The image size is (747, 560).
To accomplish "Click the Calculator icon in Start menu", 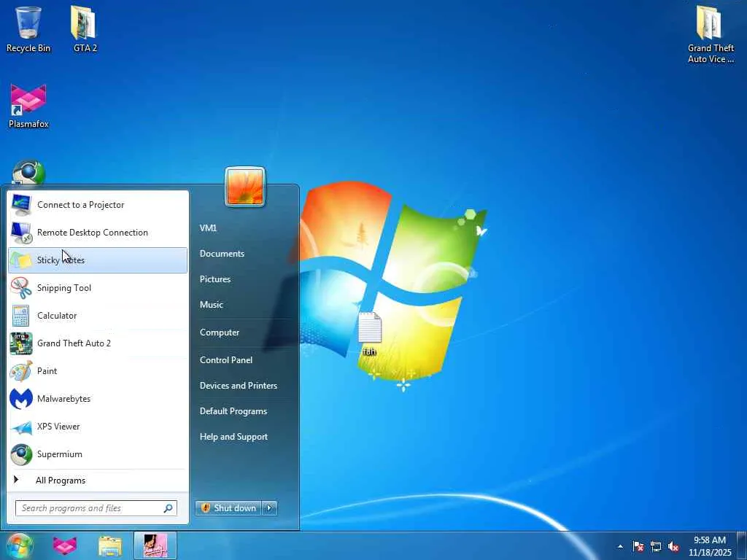I will coord(21,315).
